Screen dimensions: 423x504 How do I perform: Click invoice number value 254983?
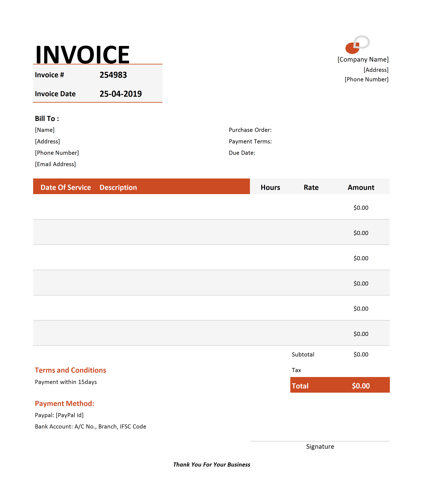[x=113, y=75]
